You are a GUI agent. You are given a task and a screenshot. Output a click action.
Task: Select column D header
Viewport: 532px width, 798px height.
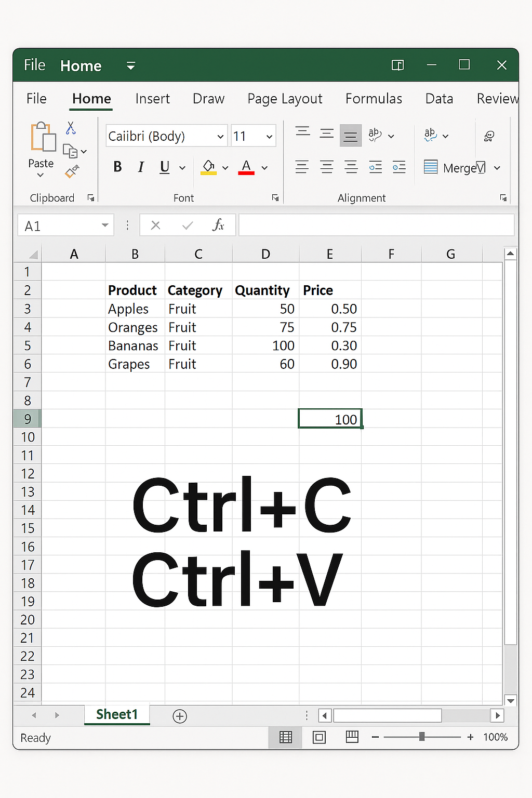click(265, 254)
